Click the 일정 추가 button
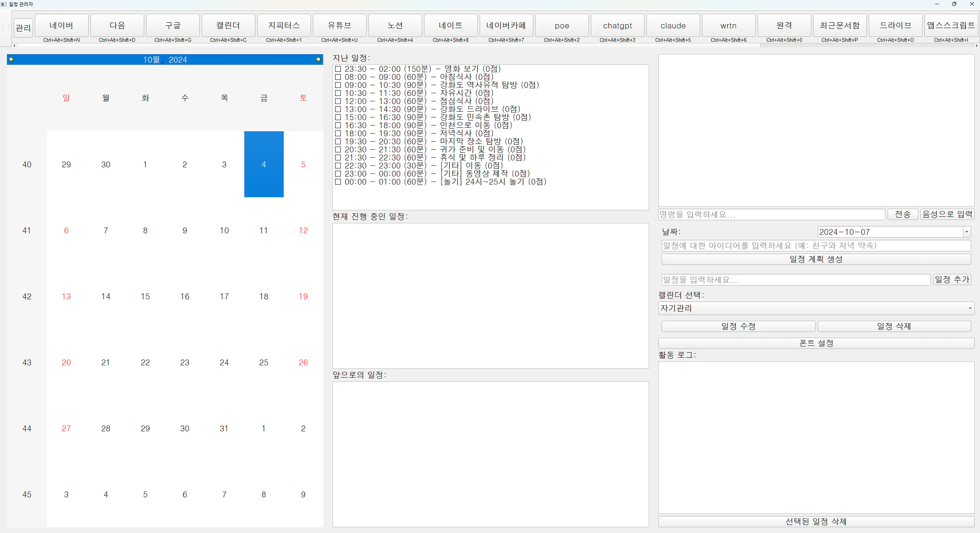This screenshot has height=533, width=980. pyautogui.click(x=952, y=280)
